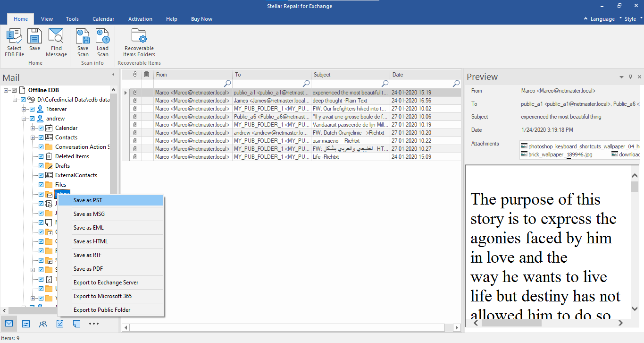
Task: Choose Save as MSG
Action: (110, 214)
